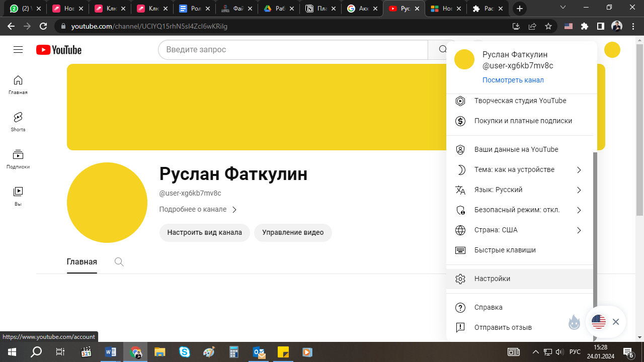Viewport: 644px width, 362px height.
Task: Bookmark this page with the star icon
Action: point(548,26)
